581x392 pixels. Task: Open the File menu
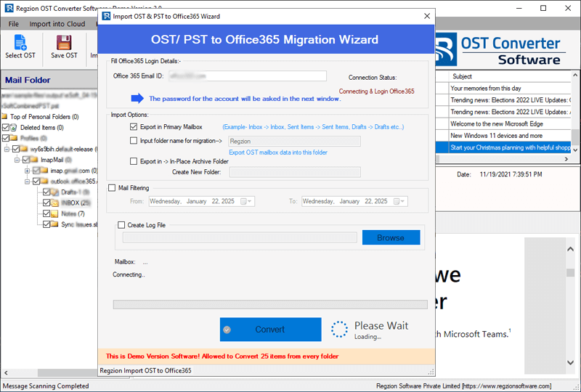(x=13, y=24)
